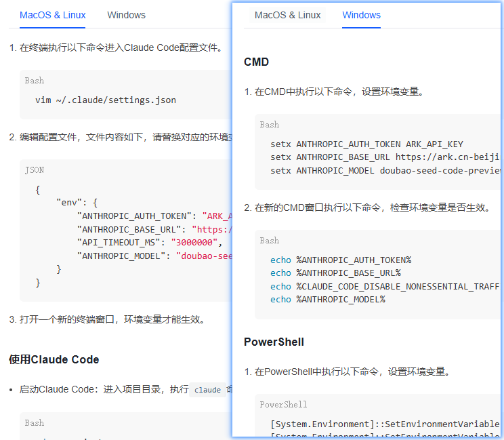Select the MacOS & Linux tab in left panel
The width and height of the screenshot is (504, 440).
coord(52,15)
